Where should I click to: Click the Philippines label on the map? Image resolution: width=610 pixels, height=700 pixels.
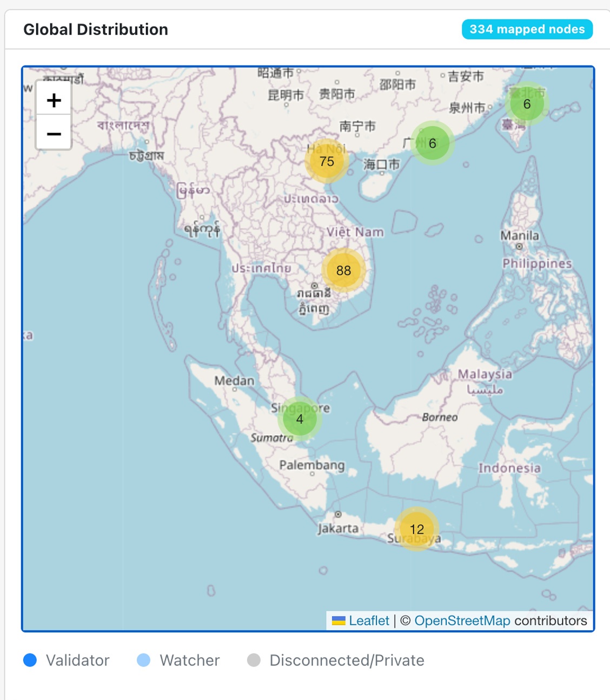pyautogui.click(x=537, y=263)
